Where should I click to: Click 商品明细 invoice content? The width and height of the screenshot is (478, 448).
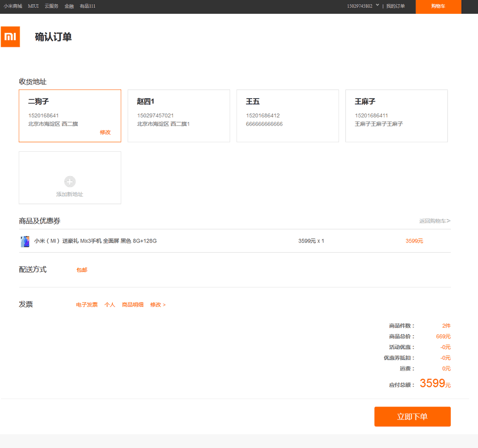tap(133, 305)
